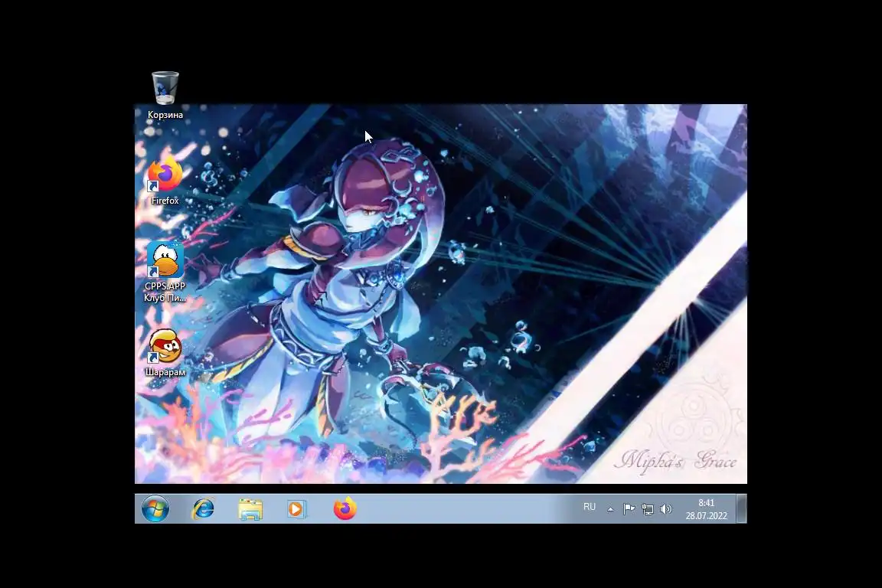This screenshot has width=882, height=588.
Task: Open Windows Explorer from taskbar
Action: pos(250,509)
